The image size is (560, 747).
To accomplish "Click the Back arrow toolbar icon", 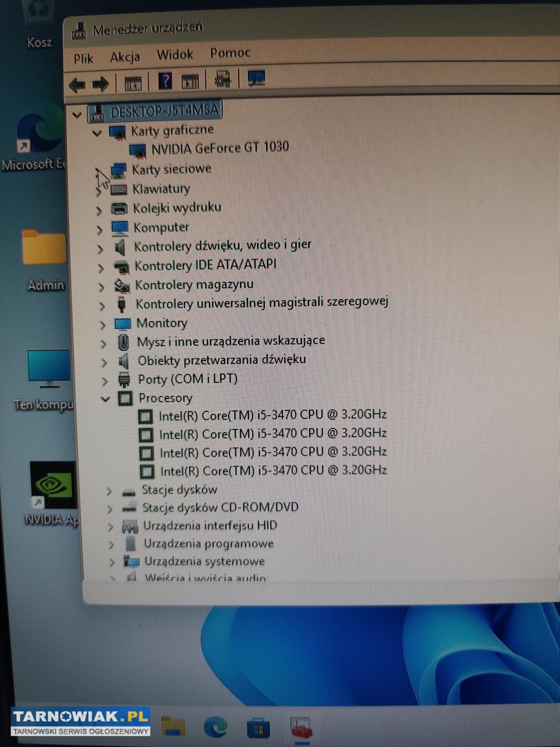I will coord(77,85).
